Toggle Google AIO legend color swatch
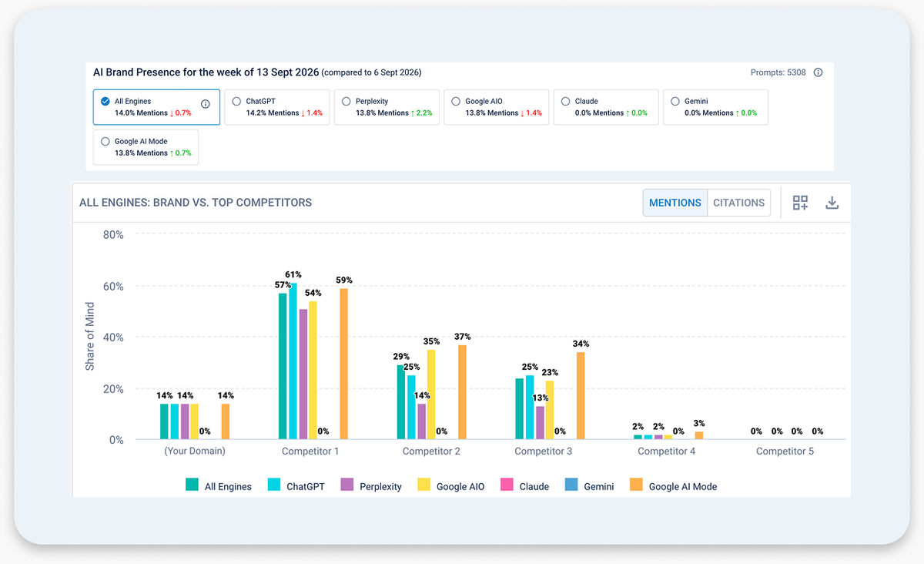924x564 pixels. click(423, 485)
